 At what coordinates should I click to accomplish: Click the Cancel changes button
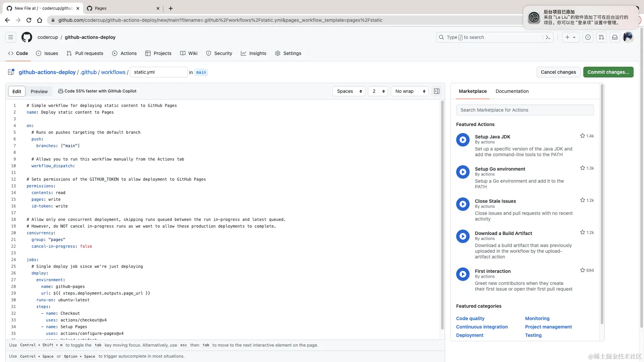click(558, 72)
